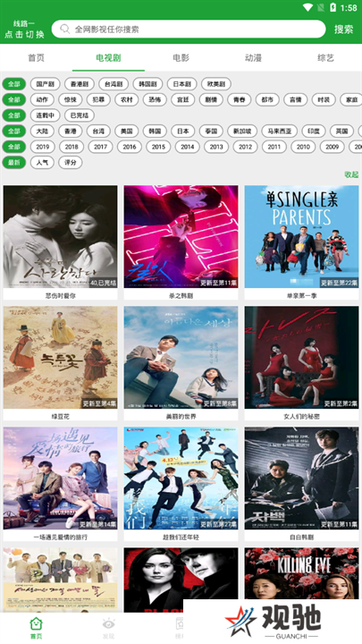Switch to the 综艺 tab
Image resolution: width=362 pixels, height=644 pixels.
pos(325,58)
